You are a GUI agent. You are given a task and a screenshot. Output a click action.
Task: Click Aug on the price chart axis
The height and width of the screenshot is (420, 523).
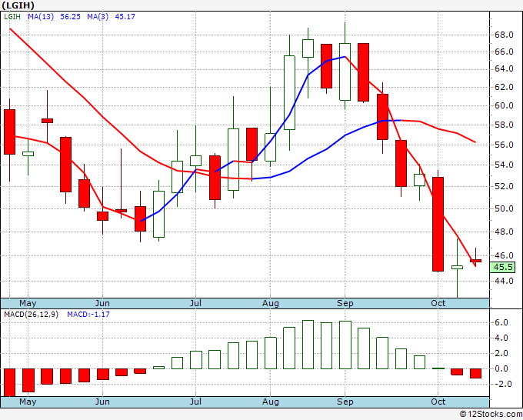click(x=270, y=303)
